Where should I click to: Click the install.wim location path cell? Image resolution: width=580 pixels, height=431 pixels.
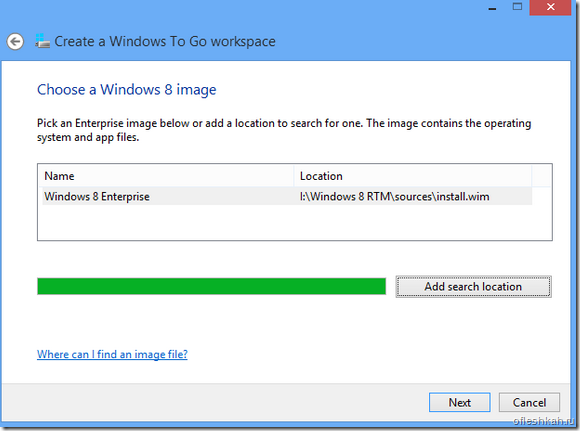tap(394, 196)
